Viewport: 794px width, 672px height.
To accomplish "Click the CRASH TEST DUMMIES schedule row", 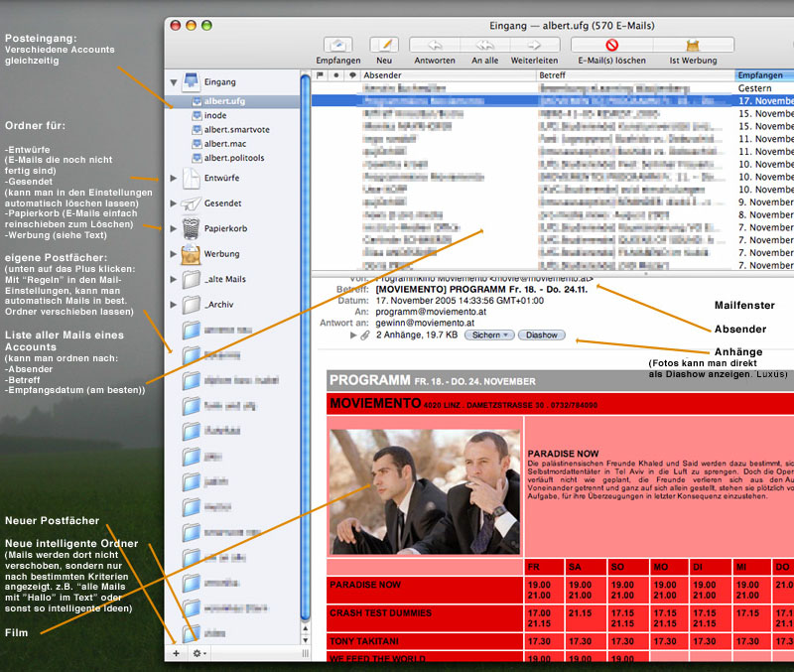I will click(x=380, y=612).
